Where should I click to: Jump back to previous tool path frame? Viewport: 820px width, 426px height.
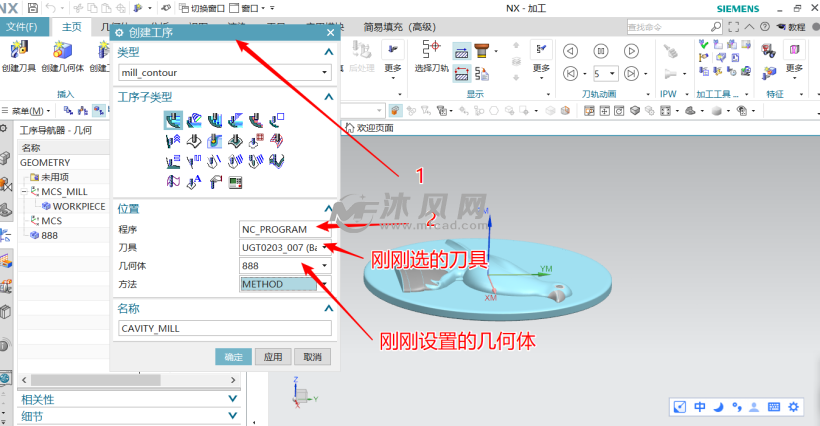coord(571,73)
